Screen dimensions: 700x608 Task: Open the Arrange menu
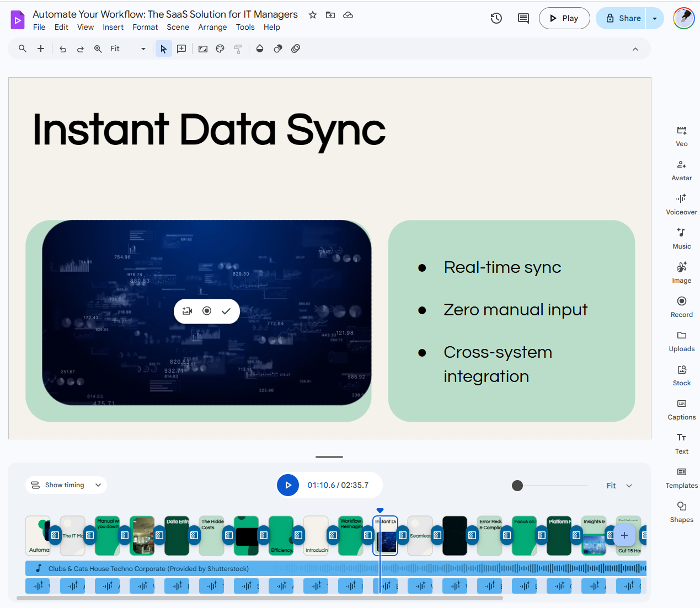pos(212,27)
